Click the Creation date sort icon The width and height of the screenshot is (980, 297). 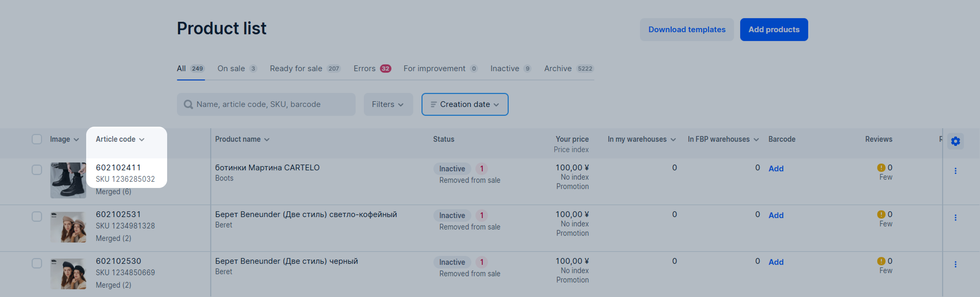coord(433,104)
